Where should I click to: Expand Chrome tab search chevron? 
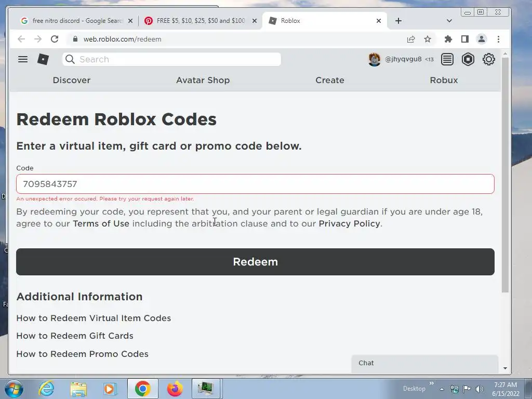(x=449, y=21)
